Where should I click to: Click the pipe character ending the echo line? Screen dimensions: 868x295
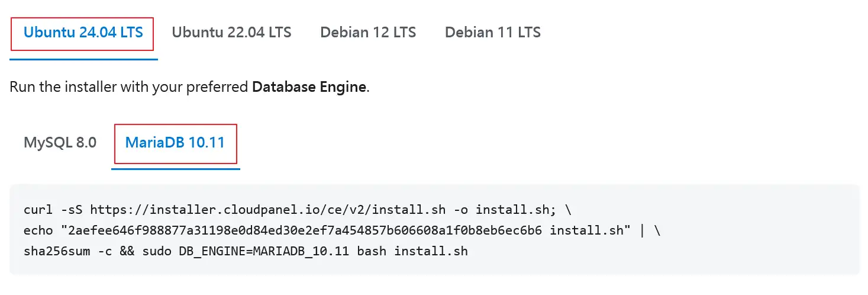[643, 230]
